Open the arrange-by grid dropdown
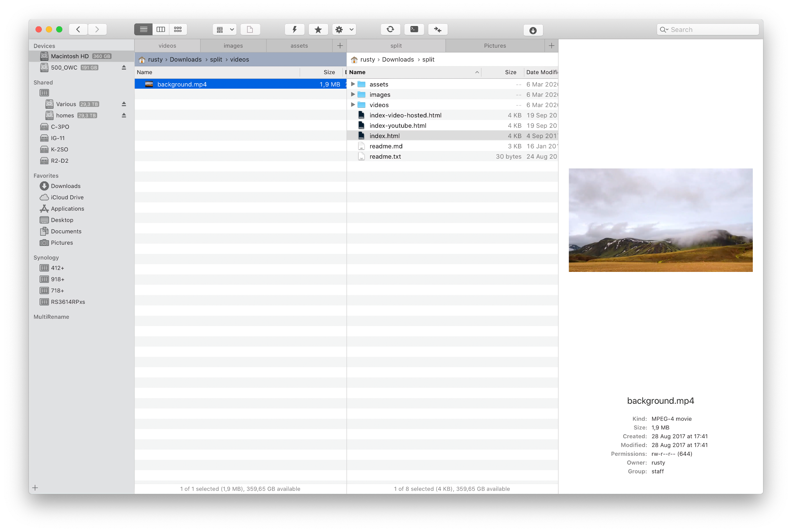Image resolution: width=792 pixels, height=532 pixels. tap(225, 29)
